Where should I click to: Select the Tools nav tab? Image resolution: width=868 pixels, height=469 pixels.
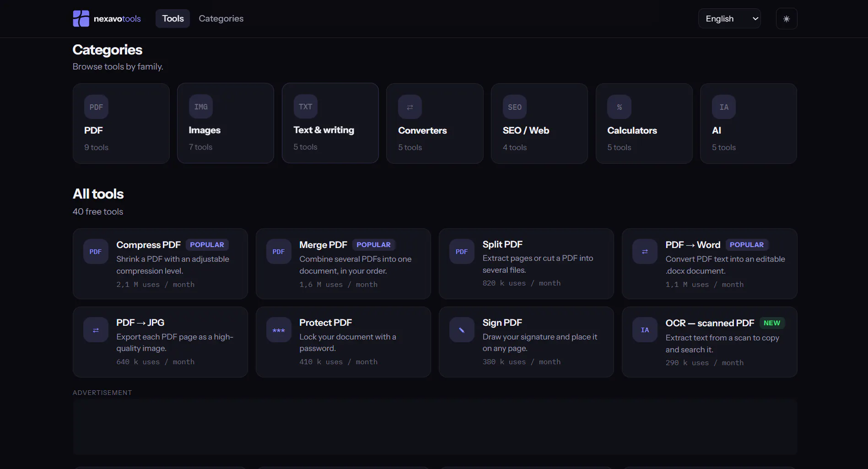173,19
